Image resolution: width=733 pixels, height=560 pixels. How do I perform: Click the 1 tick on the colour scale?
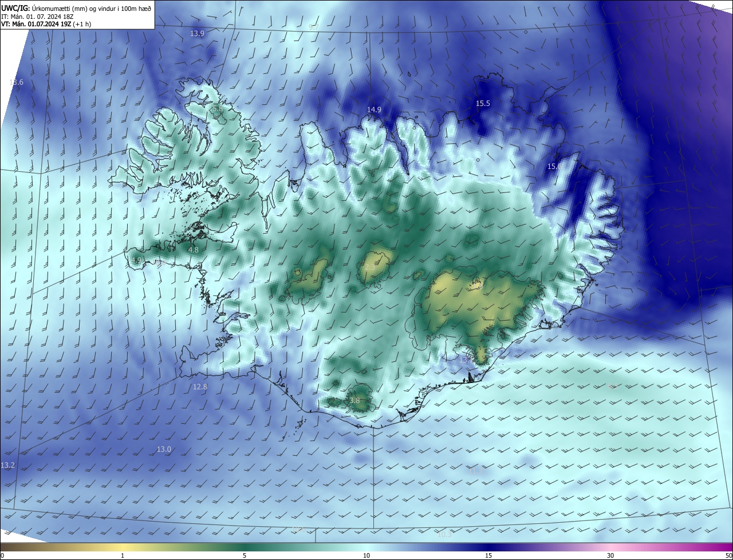[x=123, y=555]
